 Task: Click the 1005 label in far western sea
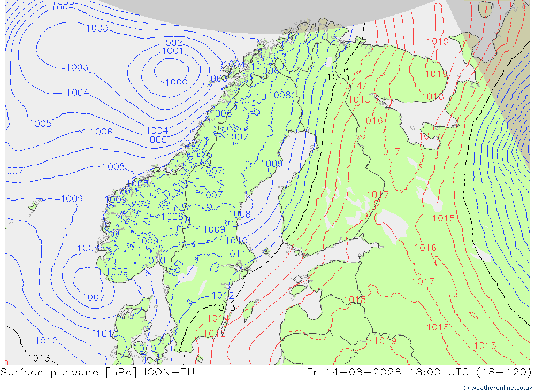tap(41, 124)
